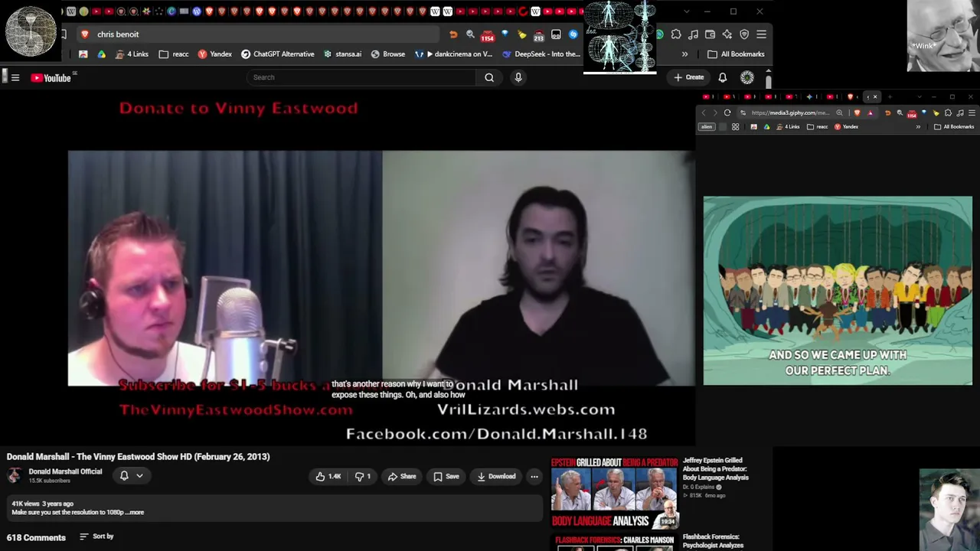Open the Sort by comments dropdown
Viewport: 980px width, 551px height.
click(96, 536)
